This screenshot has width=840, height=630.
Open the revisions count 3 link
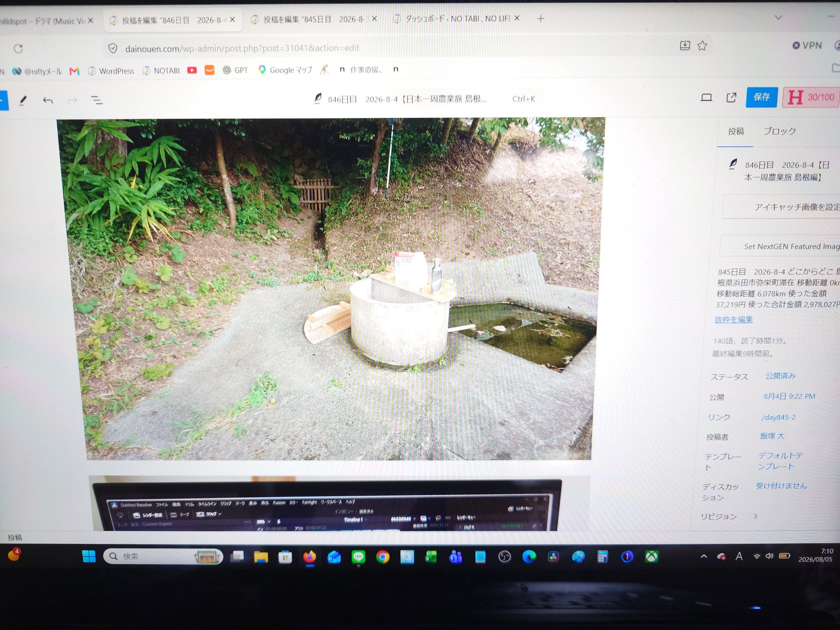point(755,516)
